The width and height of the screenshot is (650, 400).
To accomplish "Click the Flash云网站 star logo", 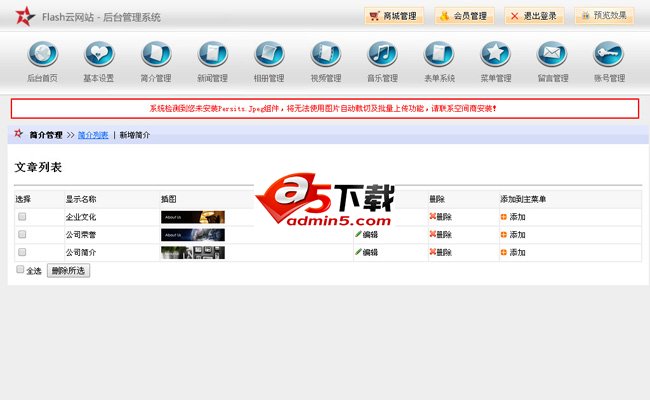I will [x=25, y=16].
